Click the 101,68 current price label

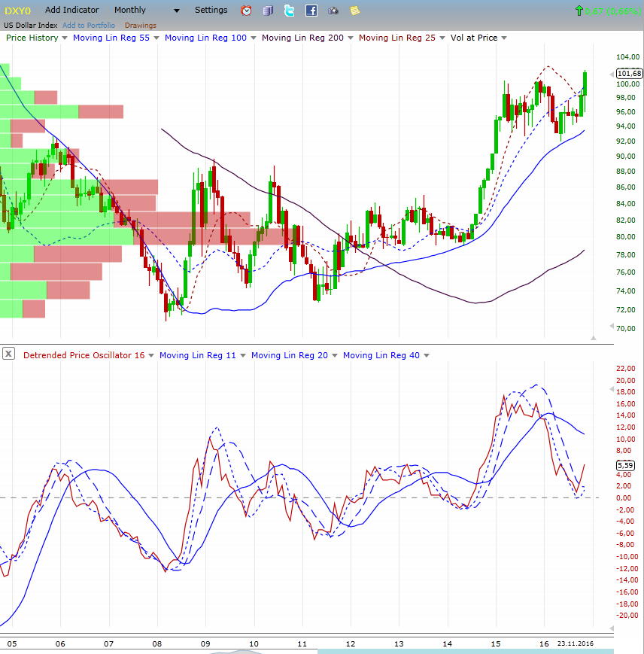(x=628, y=73)
